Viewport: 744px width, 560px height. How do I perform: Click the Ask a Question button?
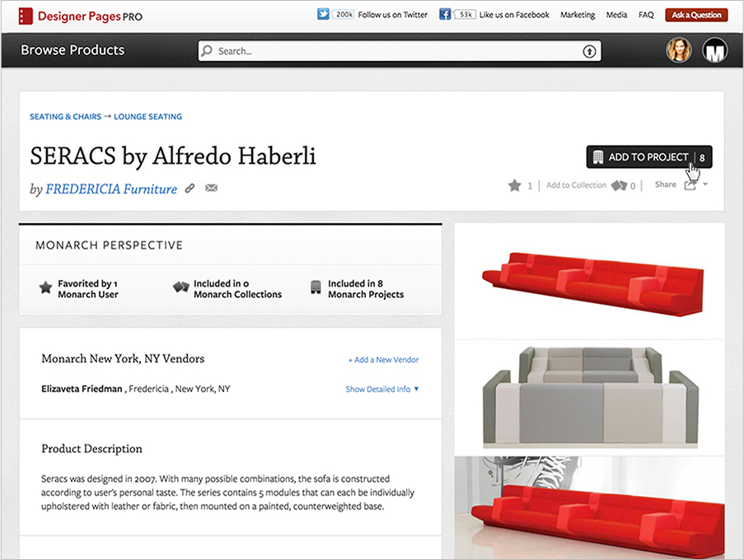pos(696,15)
